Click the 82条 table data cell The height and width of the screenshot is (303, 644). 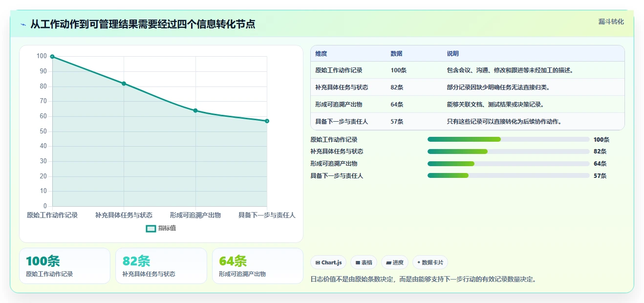coord(397,87)
